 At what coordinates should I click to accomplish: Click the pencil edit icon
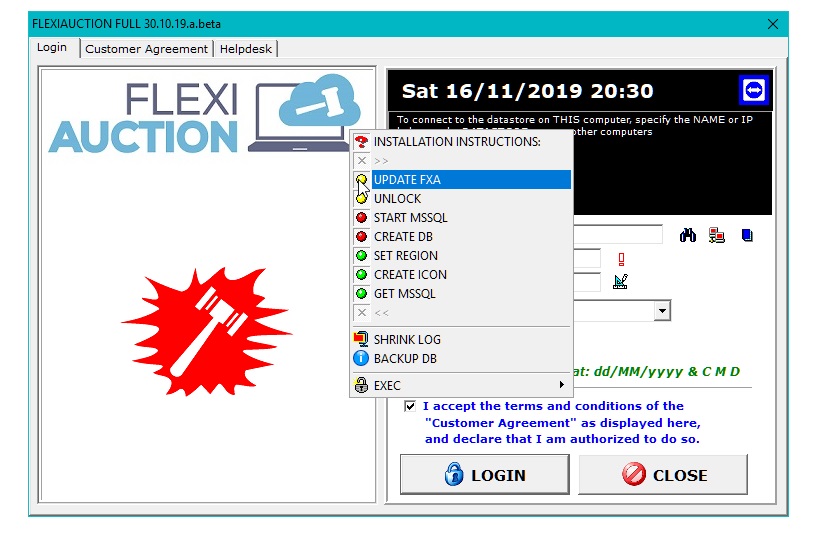click(x=620, y=282)
